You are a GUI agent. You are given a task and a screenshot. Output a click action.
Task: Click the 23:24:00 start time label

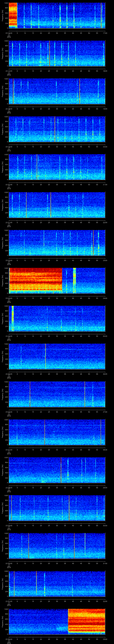tap(9, 336)
